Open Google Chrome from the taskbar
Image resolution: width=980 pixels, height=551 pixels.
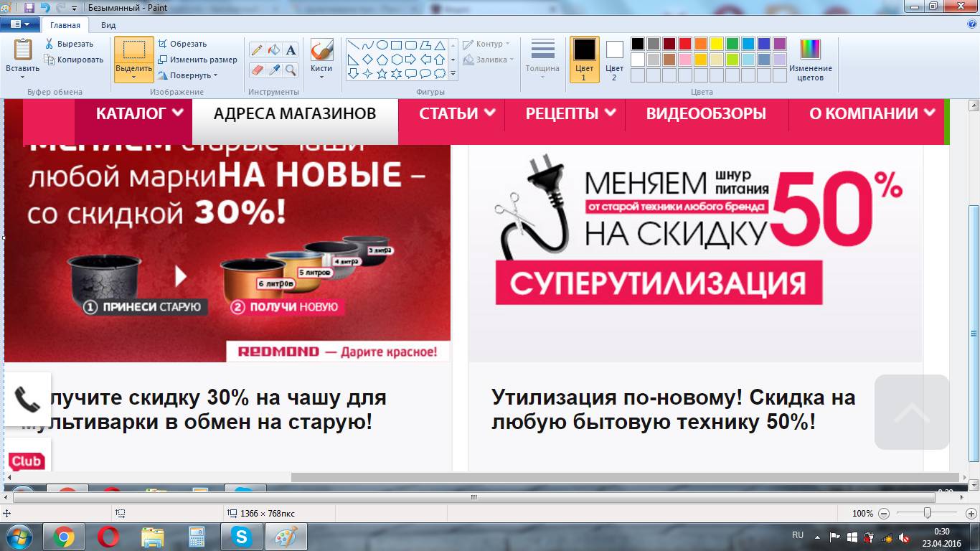64,537
